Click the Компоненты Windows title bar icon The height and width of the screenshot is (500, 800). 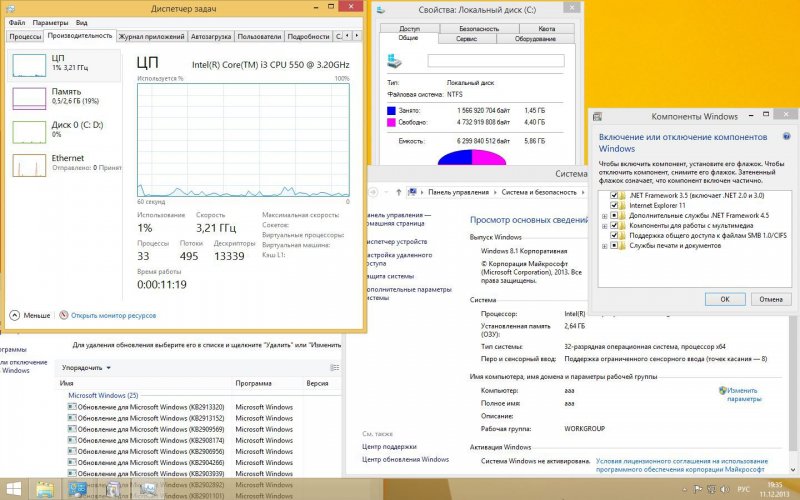coord(597,116)
